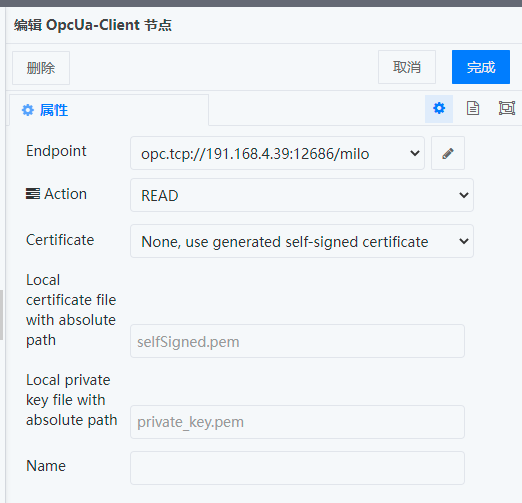Open node properties gear icon
Viewport: 522px width, 503px height.
pos(439,109)
